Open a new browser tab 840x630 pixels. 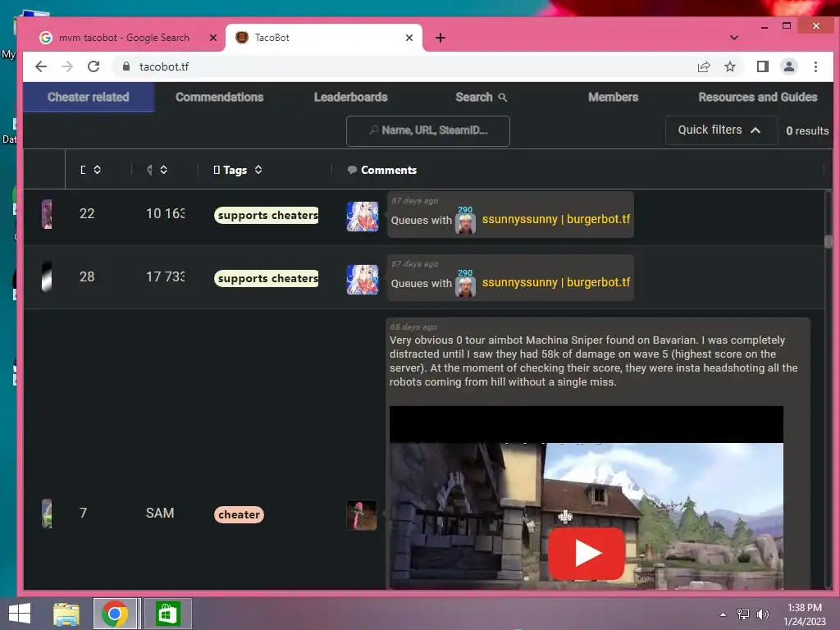(441, 38)
